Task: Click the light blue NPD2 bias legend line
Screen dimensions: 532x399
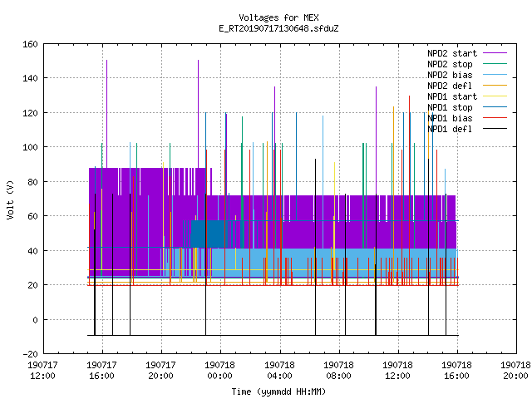Action: point(495,75)
